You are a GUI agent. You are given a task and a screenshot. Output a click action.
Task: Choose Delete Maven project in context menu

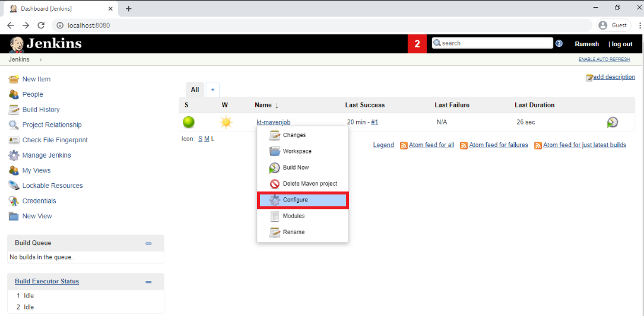302,184
